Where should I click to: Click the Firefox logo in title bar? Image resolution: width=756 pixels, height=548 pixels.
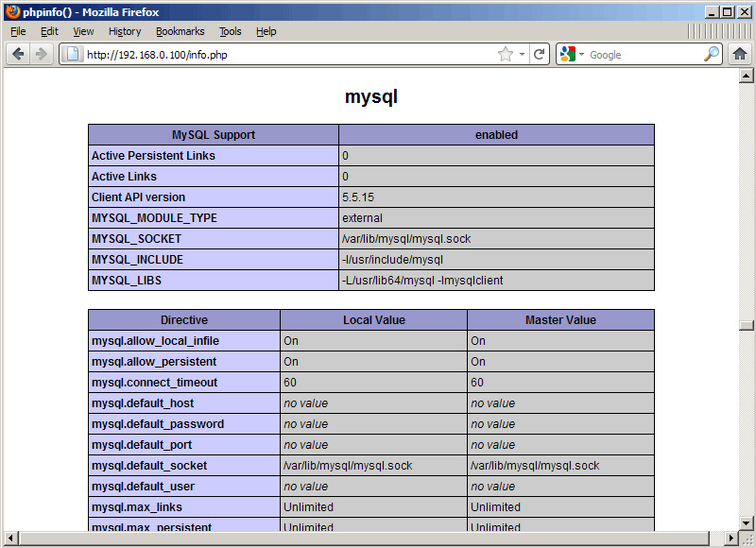point(12,11)
